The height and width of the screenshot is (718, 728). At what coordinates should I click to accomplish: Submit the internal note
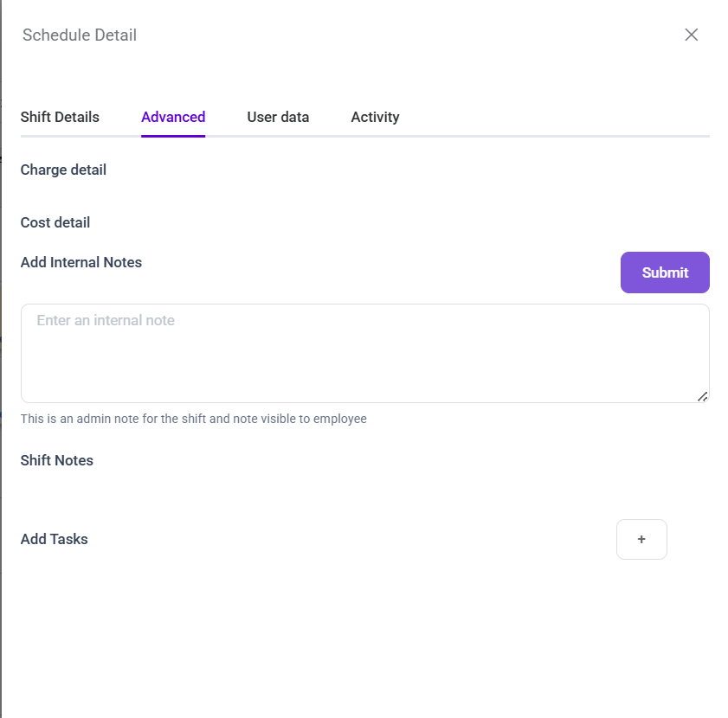pos(665,272)
